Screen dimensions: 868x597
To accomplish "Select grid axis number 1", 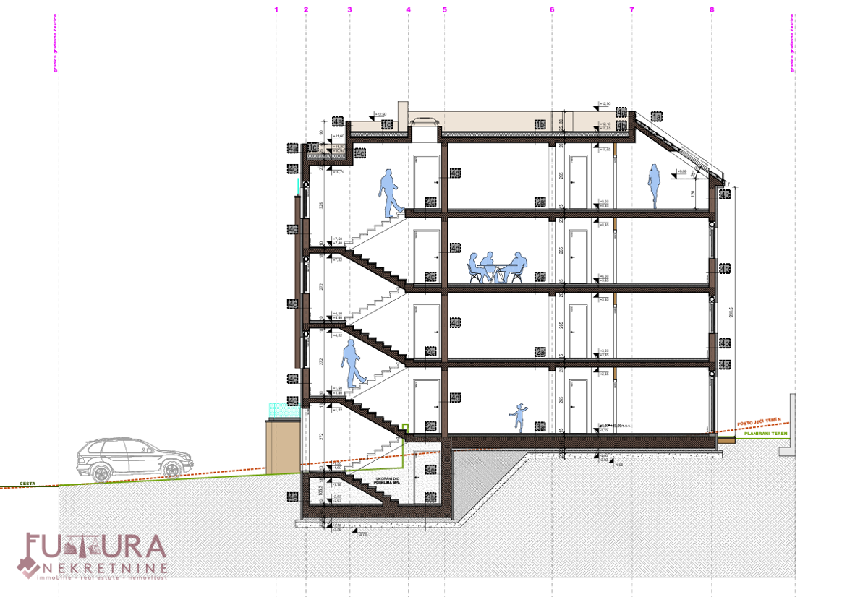I will [x=276, y=9].
